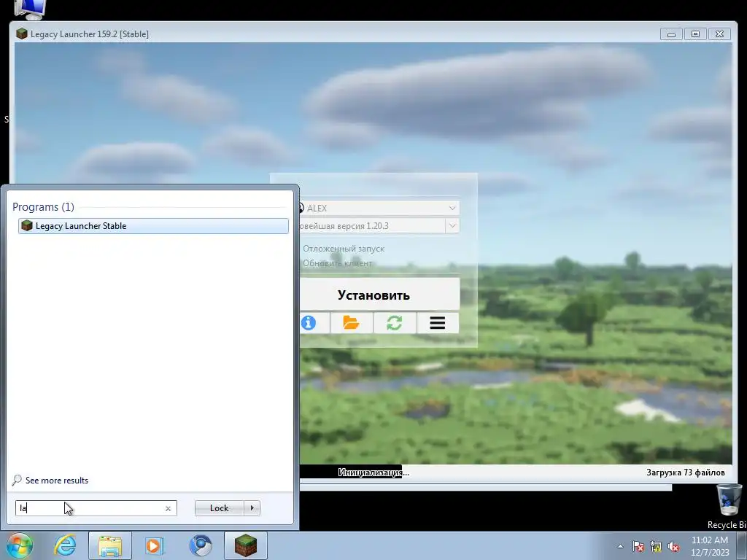Maximize the Legacy Launcher window
The height and width of the screenshot is (560, 747).
tap(695, 34)
